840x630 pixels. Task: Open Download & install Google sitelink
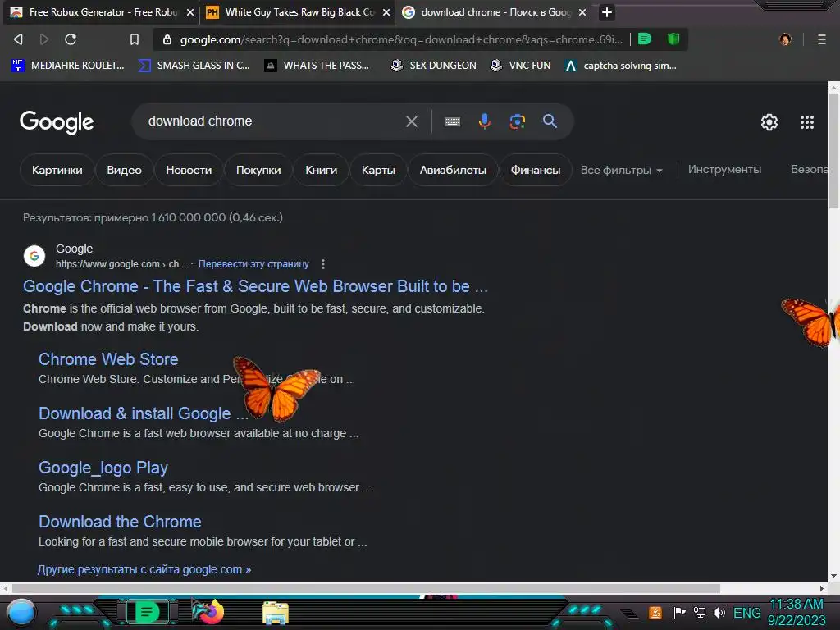[x=143, y=413]
